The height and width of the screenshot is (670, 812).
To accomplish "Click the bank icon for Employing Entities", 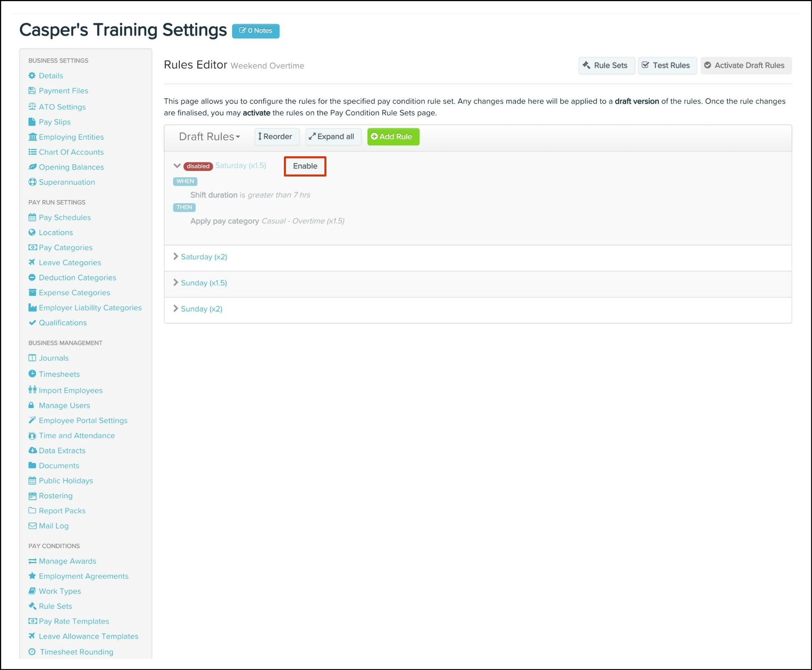I will 32,137.
